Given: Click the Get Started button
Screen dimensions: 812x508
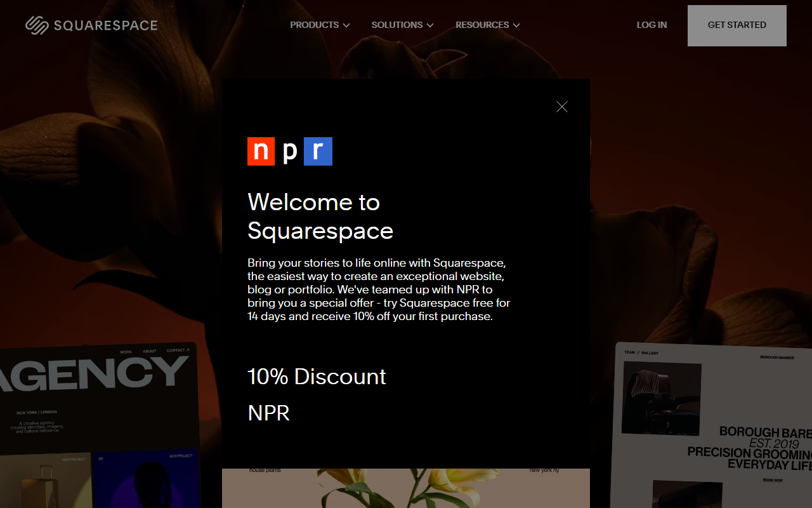Looking at the screenshot, I should pyautogui.click(x=737, y=25).
